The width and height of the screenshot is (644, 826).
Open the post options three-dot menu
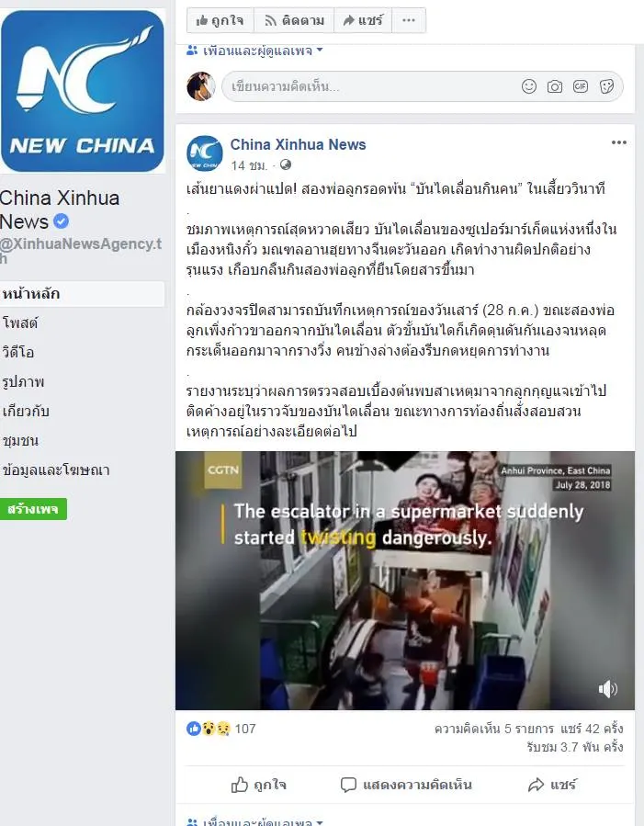(618, 142)
